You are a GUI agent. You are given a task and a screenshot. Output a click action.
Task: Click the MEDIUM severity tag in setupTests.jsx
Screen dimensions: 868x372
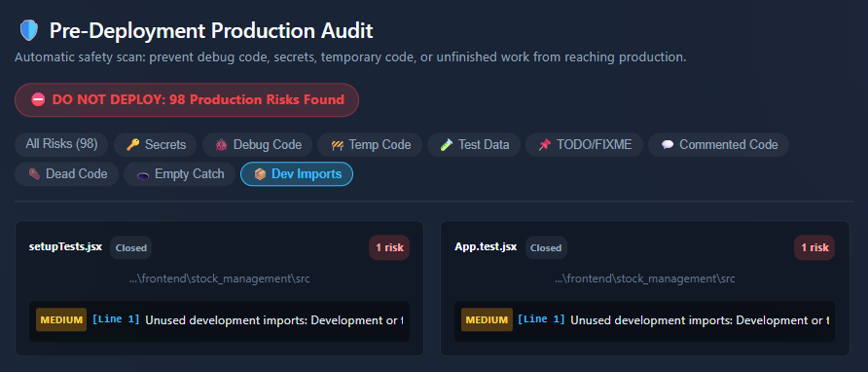(x=61, y=319)
